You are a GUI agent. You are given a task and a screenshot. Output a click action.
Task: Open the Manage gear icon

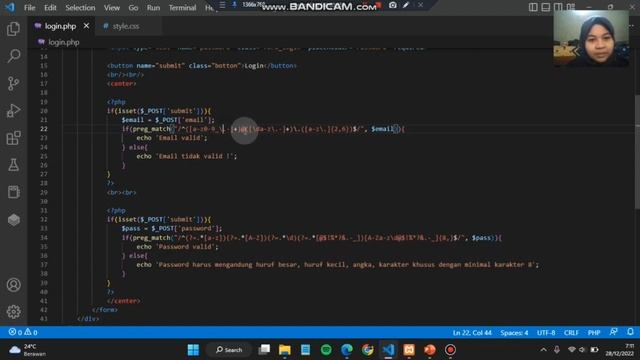[13, 311]
